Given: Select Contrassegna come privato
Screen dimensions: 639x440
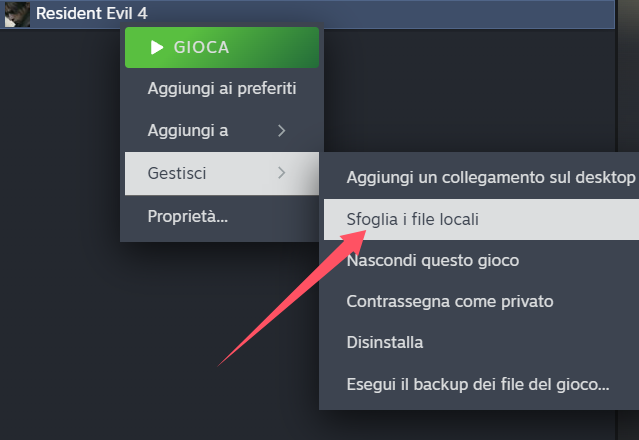Looking at the screenshot, I should point(481,301).
